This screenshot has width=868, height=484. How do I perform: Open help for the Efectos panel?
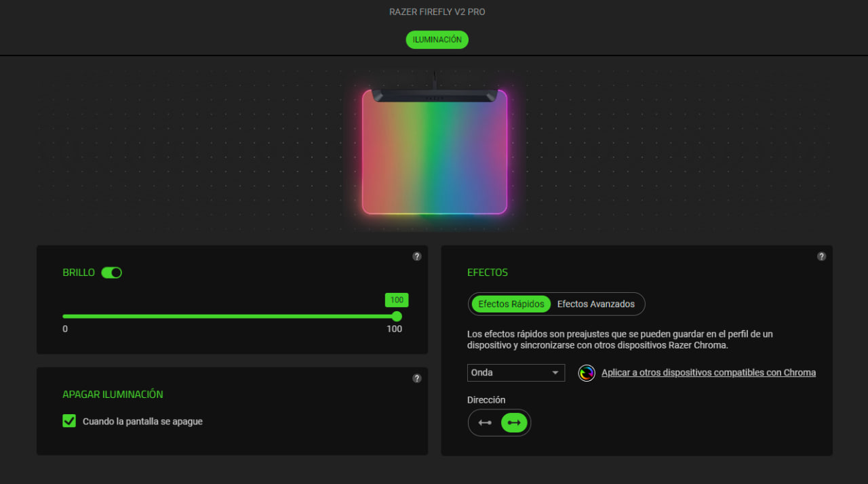(x=821, y=256)
